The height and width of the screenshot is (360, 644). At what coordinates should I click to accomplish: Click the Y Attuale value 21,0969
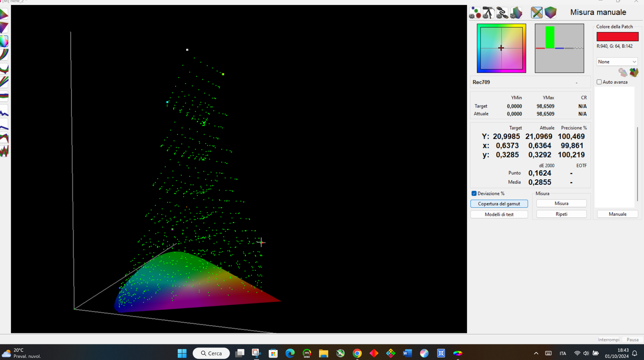539,136
